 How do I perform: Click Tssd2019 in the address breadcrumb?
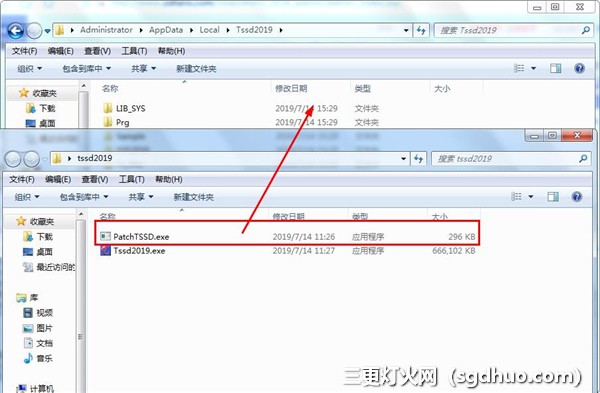pos(254,30)
